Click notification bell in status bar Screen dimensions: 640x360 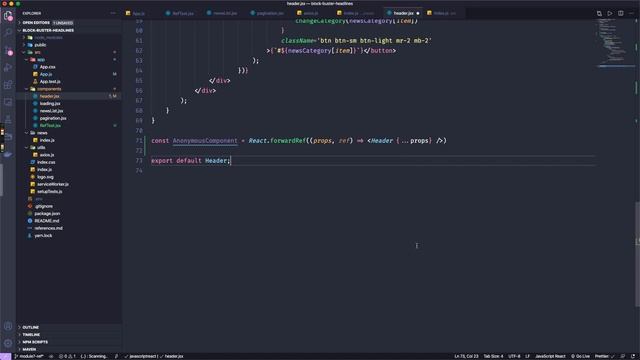tap(633, 356)
